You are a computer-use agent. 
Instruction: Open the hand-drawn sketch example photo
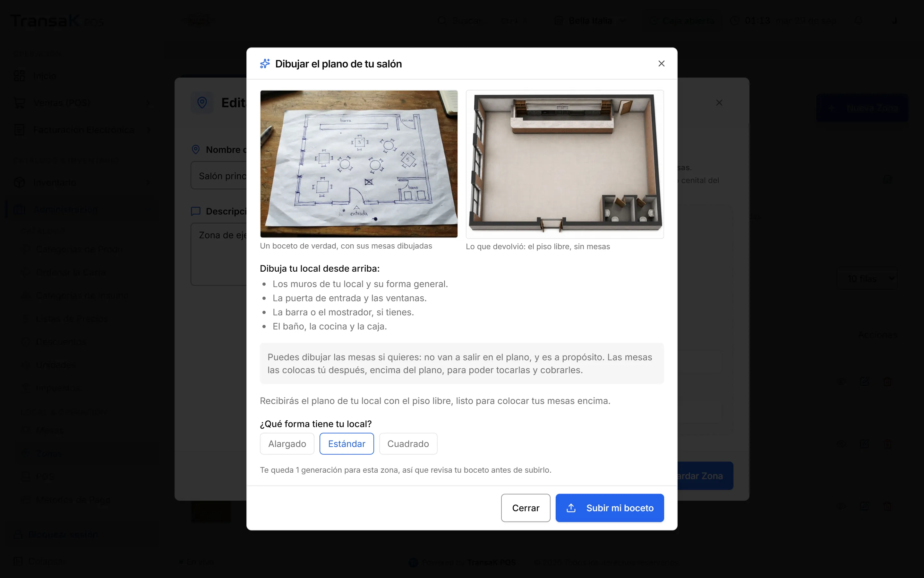point(358,164)
